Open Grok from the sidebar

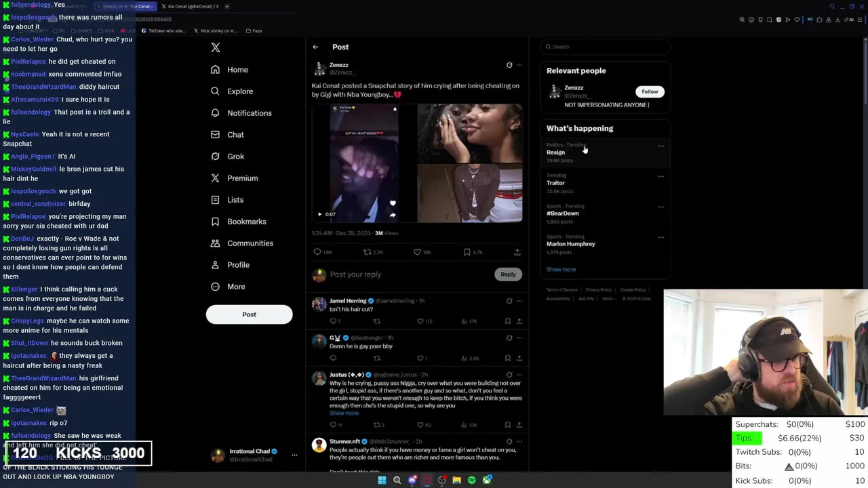point(227,157)
